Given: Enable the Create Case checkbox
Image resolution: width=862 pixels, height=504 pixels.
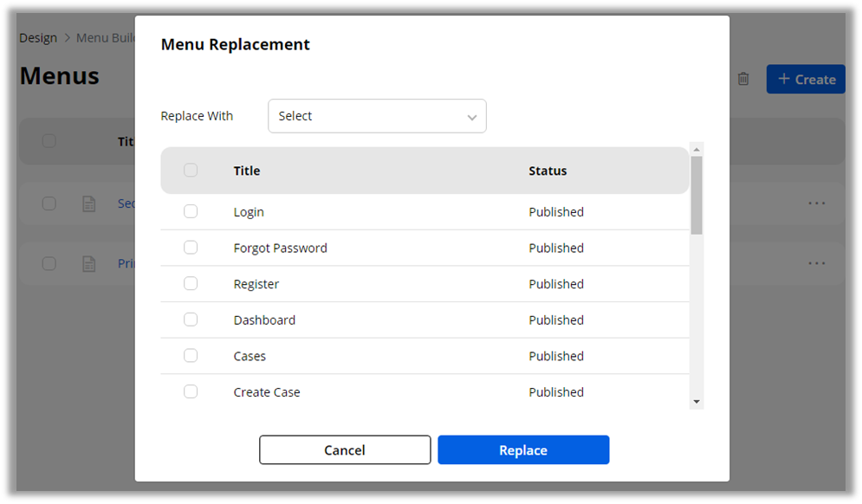Looking at the screenshot, I should (191, 391).
